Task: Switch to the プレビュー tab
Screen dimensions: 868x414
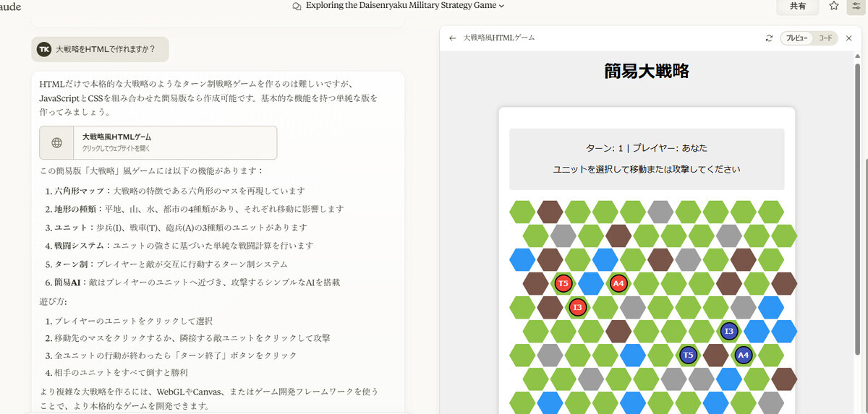Action: point(796,38)
